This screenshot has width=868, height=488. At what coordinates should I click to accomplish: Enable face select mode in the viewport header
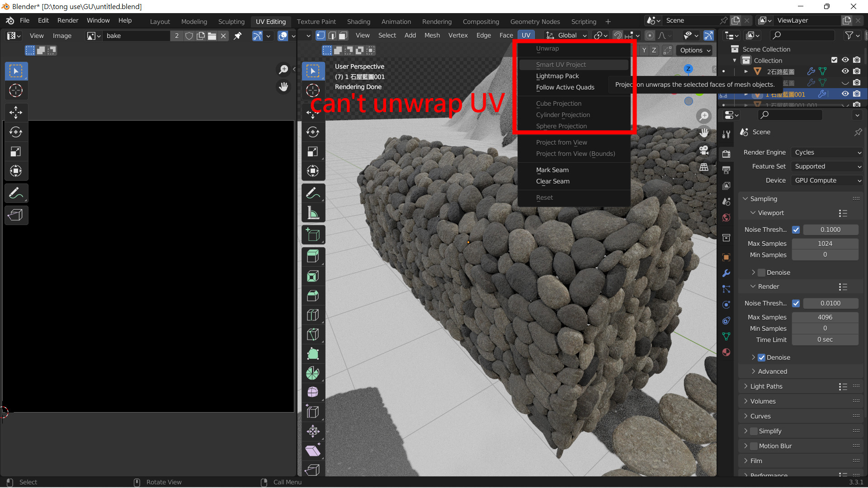[x=343, y=35]
